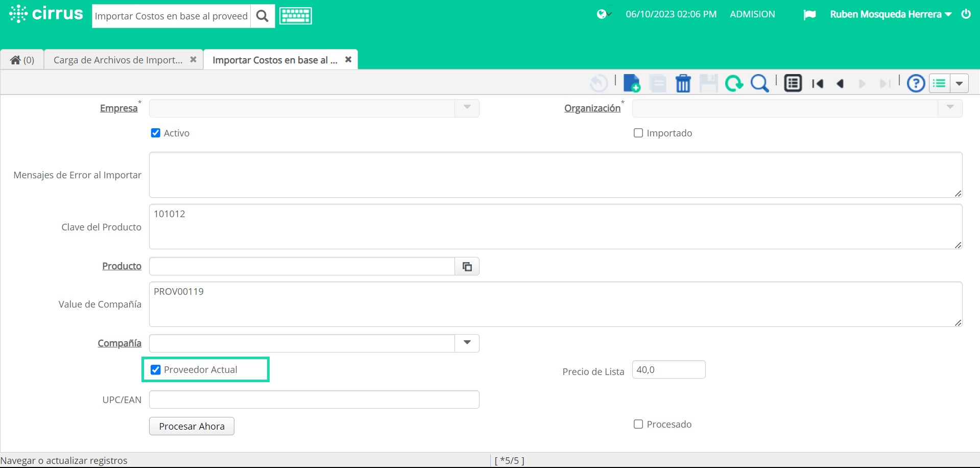The height and width of the screenshot is (468, 980).
Task: Expand the Organización dropdown
Action: 949,108
